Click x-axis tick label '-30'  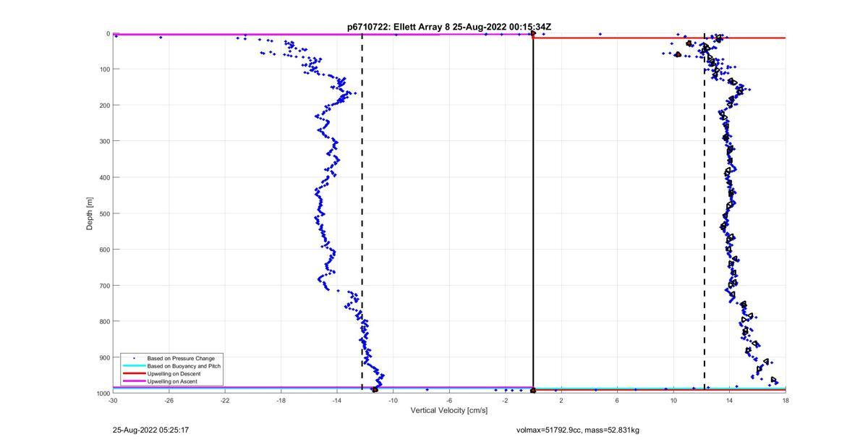113,400
